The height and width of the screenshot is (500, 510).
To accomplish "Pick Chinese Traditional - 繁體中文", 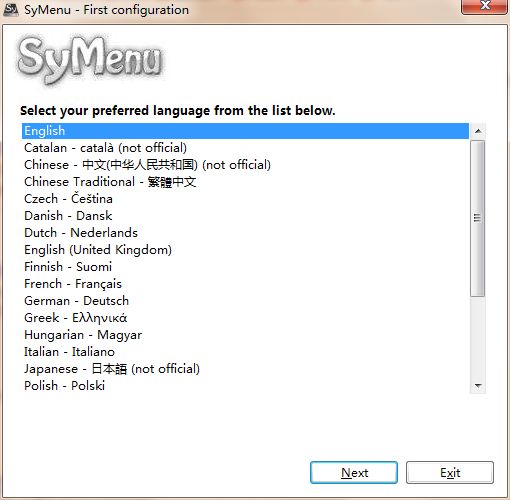I will pyautogui.click(x=245, y=182).
